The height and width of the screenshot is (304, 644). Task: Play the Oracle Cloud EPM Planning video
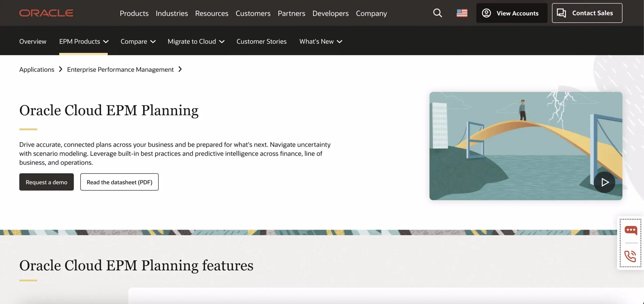(x=605, y=182)
